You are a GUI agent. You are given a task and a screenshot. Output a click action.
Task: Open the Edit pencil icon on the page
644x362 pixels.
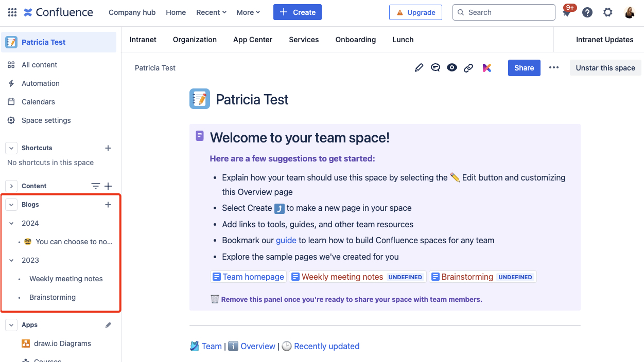tap(419, 67)
